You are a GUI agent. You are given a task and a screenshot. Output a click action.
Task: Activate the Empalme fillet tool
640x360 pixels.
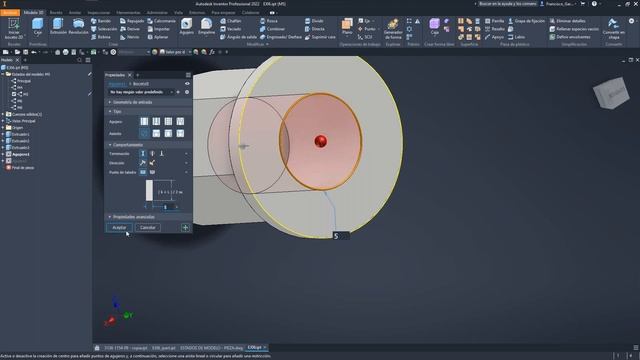(207, 27)
